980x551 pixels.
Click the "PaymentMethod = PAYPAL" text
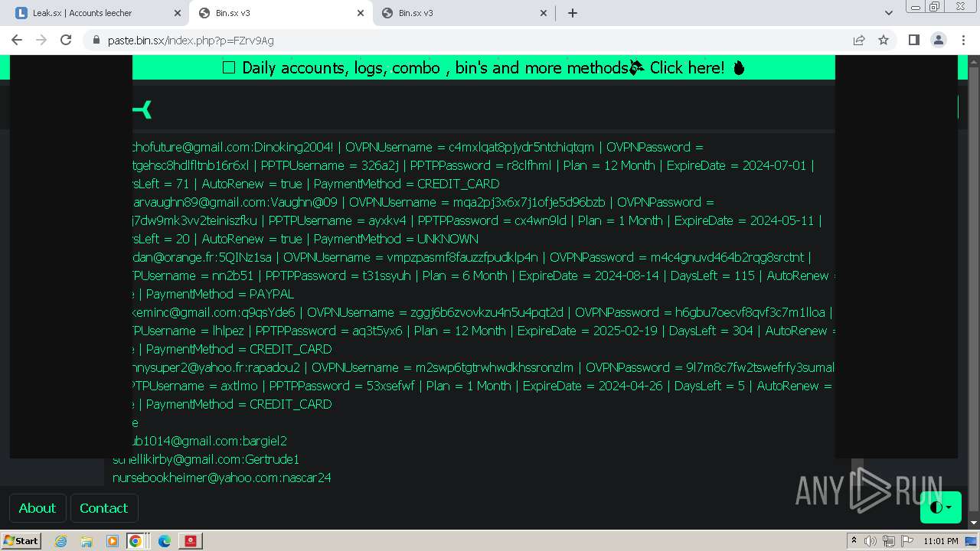(x=220, y=294)
